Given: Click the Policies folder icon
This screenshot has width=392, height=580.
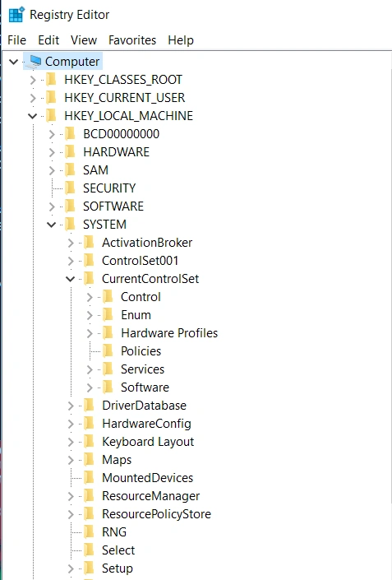Looking at the screenshot, I should 108,351.
